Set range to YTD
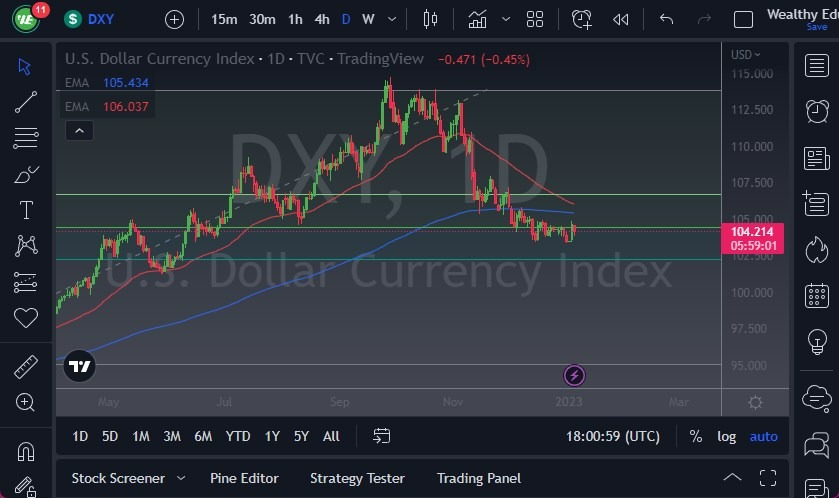Screen dimensions: 839x498 pos(238,436)
